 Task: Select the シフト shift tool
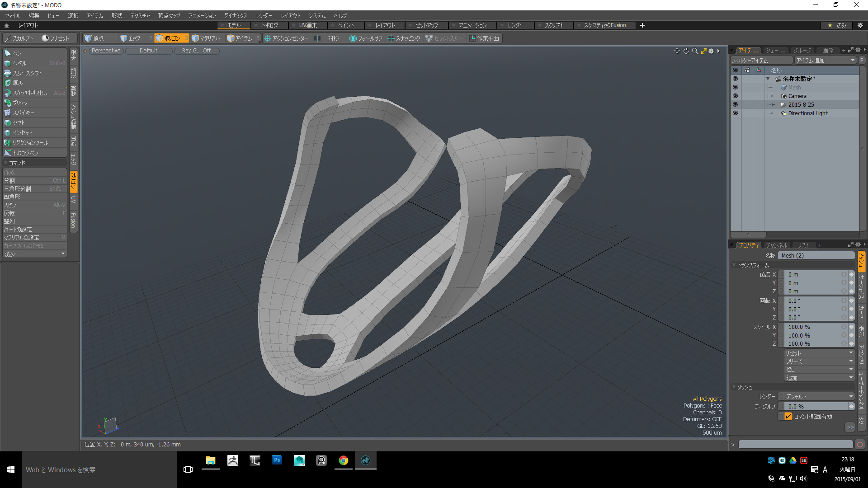pos(35,122)
